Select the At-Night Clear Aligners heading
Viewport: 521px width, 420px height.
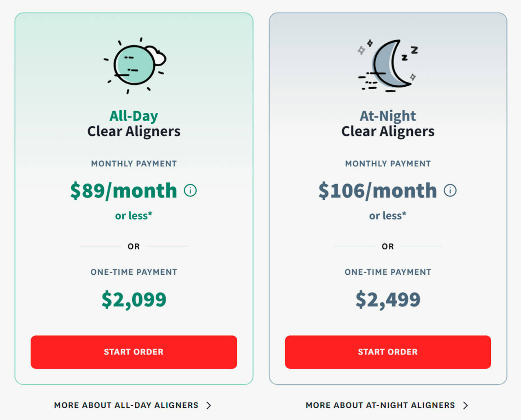tap(387, 124)
